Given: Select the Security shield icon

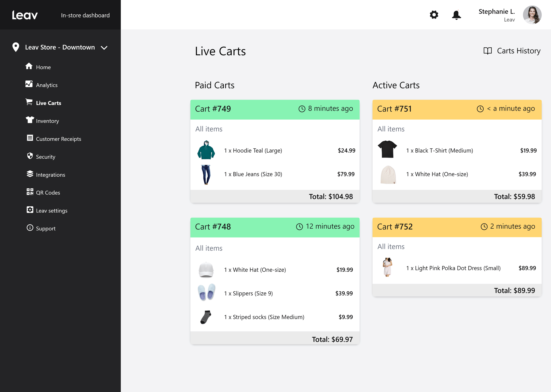Looking at the screenshot, I should [x=30, y=156].
